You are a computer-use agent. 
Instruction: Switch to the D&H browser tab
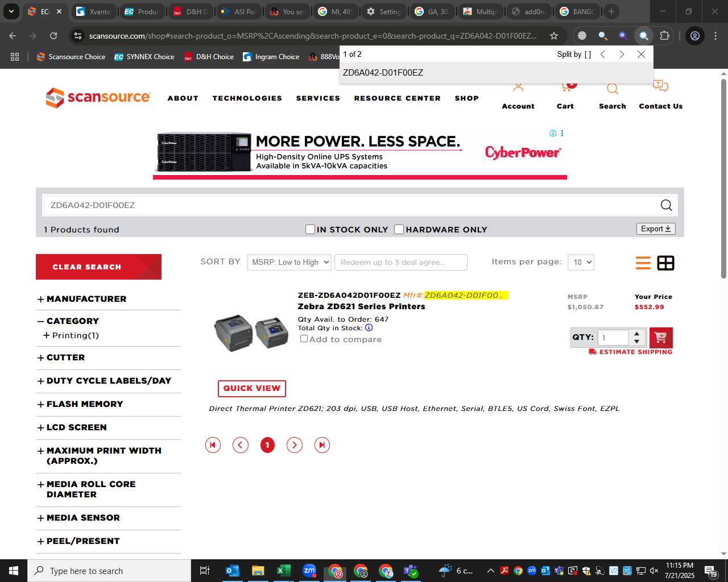(x=191, y=11)
